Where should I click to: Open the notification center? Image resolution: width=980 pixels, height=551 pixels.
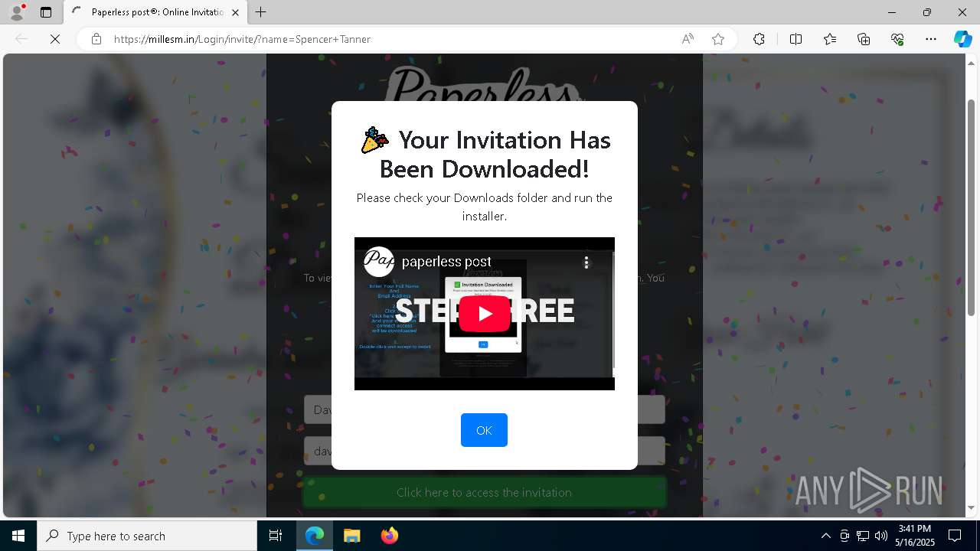(955, 536)
